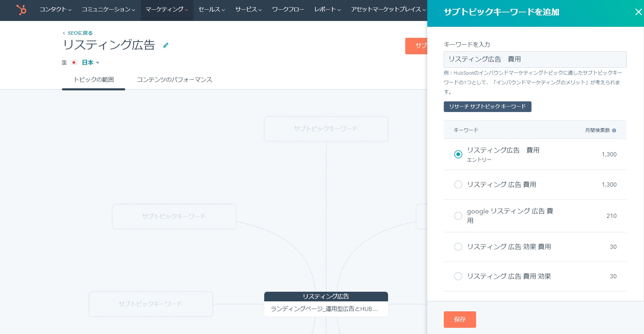Click the キーワード column header
The image size is (644, 334).
(x=466, y=130)
